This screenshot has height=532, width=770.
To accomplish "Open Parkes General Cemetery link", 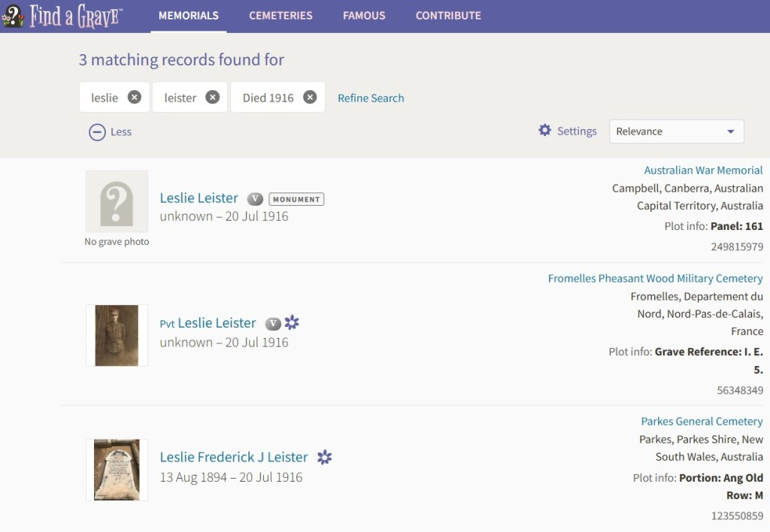I will point(702,421).
